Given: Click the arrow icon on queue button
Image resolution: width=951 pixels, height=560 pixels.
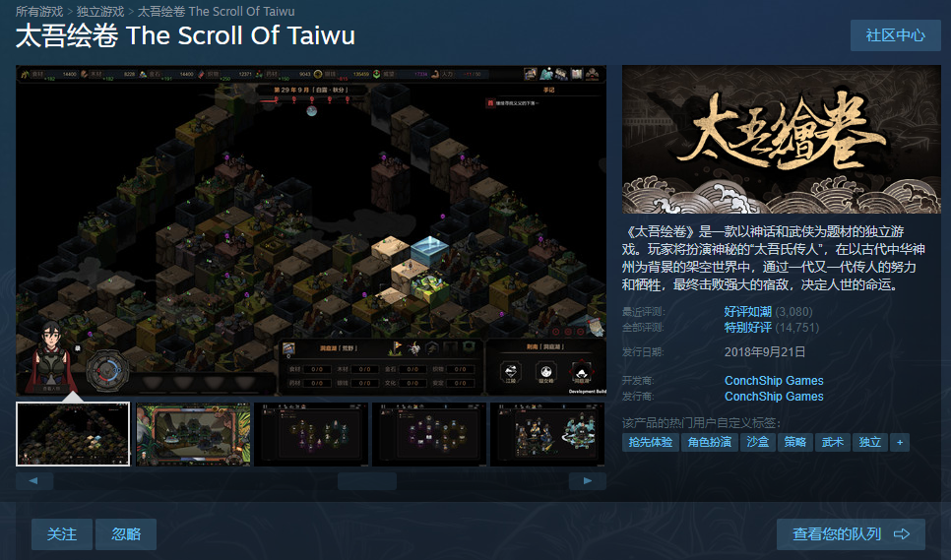Looking at the screenshot, I should [902, 534].
